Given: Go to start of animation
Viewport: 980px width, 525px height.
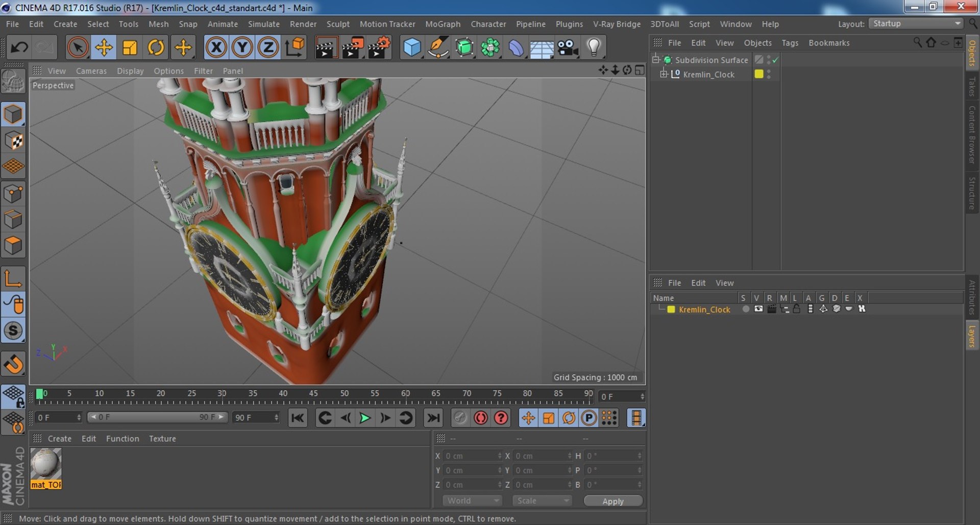Looking at the screenshot, I should click(x=298, y=418).
